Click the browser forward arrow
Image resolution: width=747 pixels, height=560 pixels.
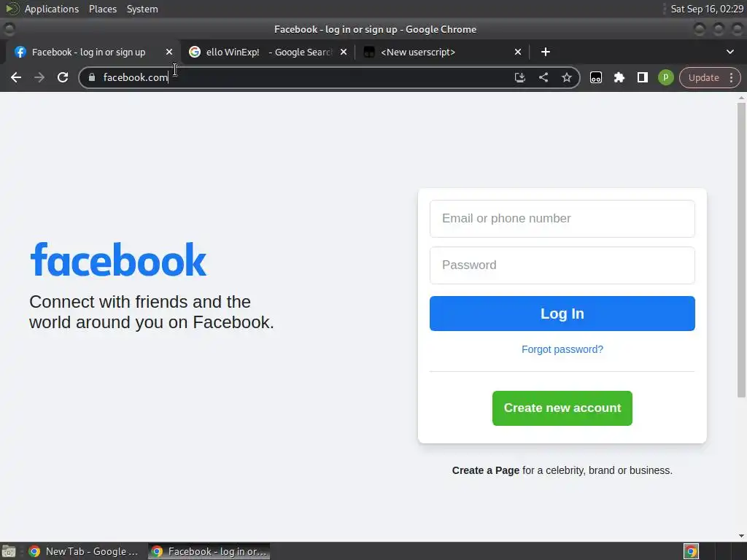39,77
